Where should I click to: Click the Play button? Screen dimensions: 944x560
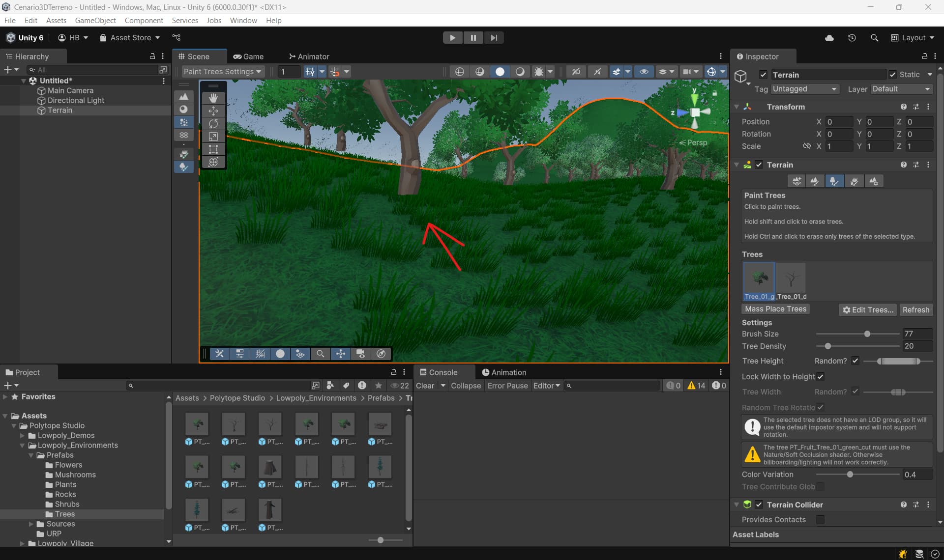[452, 38]
